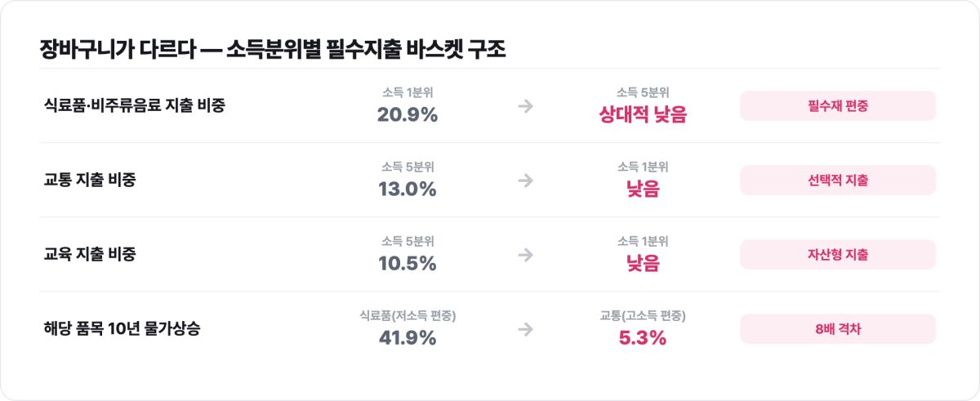Click the 자산형 지출 badge
The height and width of the screenshot is (401, 980).
[x=838, y=255]
